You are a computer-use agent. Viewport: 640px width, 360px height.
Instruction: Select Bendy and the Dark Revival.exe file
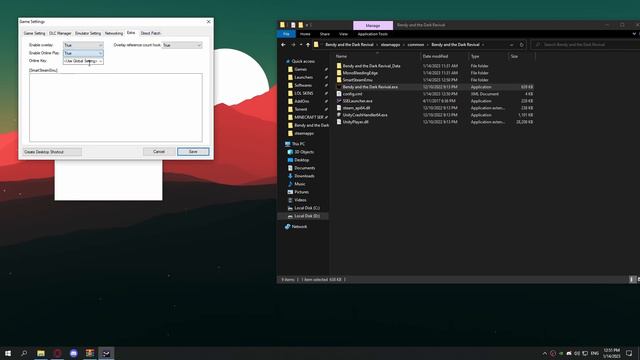[x=370, y=87]
